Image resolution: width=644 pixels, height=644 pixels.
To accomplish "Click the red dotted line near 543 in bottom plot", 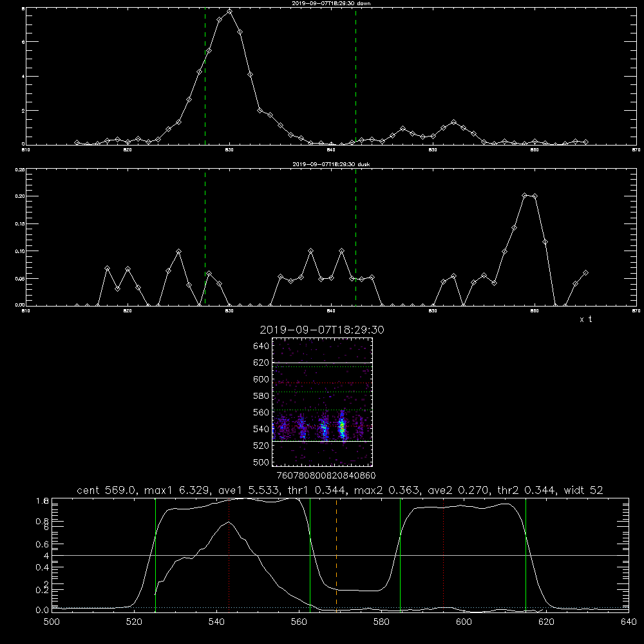I will click(x=229, y=555).
